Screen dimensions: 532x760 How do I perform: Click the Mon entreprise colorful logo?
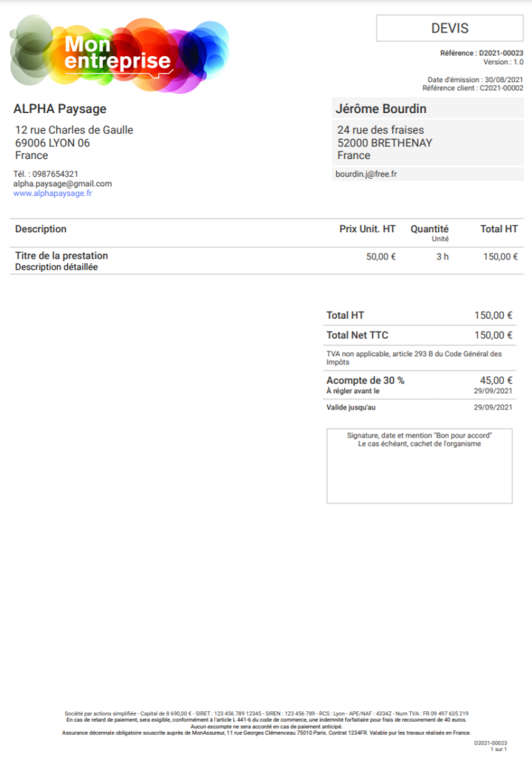point(118,53)
